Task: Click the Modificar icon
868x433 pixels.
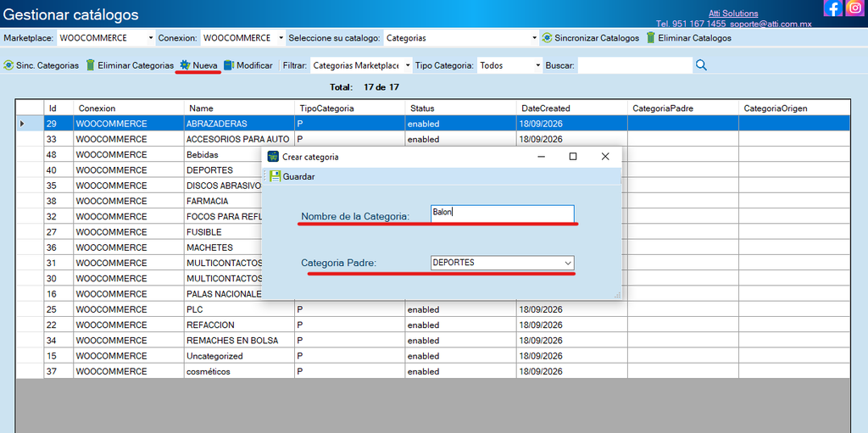Action: click(229, 65)
